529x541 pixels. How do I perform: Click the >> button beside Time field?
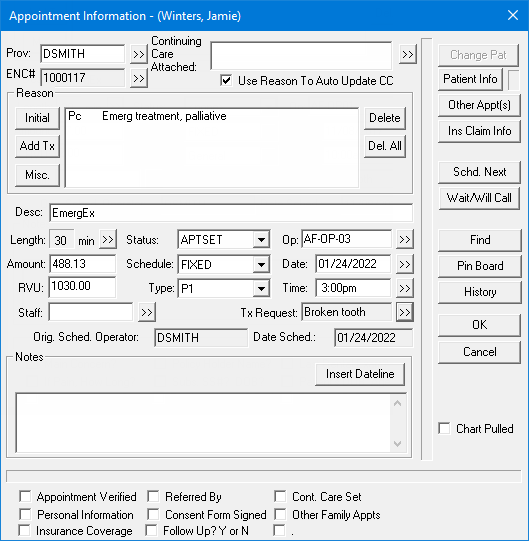[x=405, y=288]
